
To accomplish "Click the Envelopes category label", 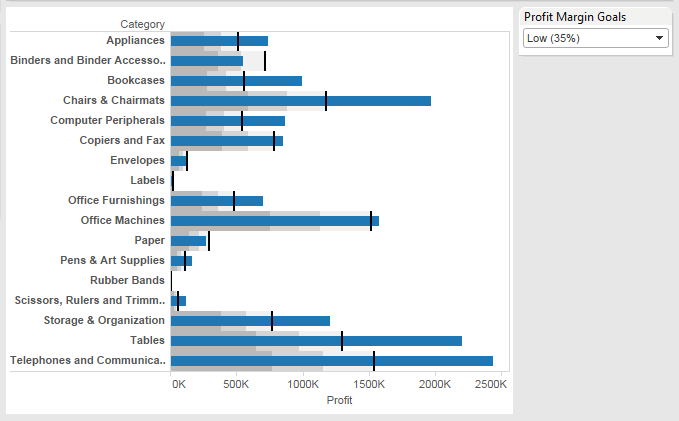I will click(x=137, y=160).
